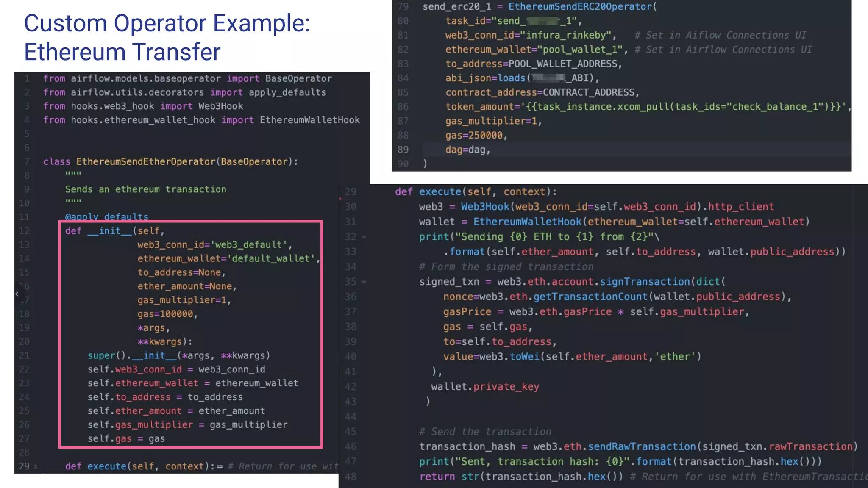Click 'self.to_address = to_address' line
Image resolution: width=868 pixels, height=488 pixels.
165,397
